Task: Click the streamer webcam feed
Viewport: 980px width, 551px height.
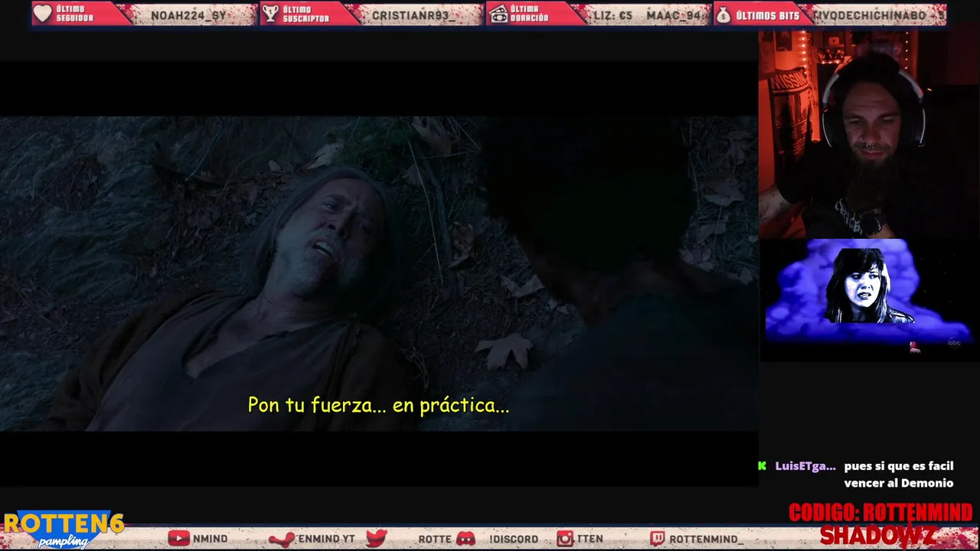Action: pos(869,134)
